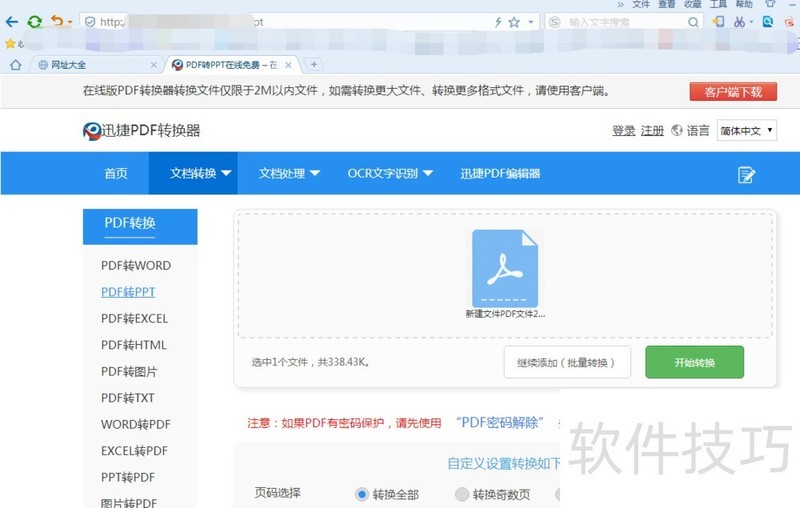Viewport: 800px width, 508px height.
Task: Refresh the page with the green reload icon
Action: [x=35, y=21]
